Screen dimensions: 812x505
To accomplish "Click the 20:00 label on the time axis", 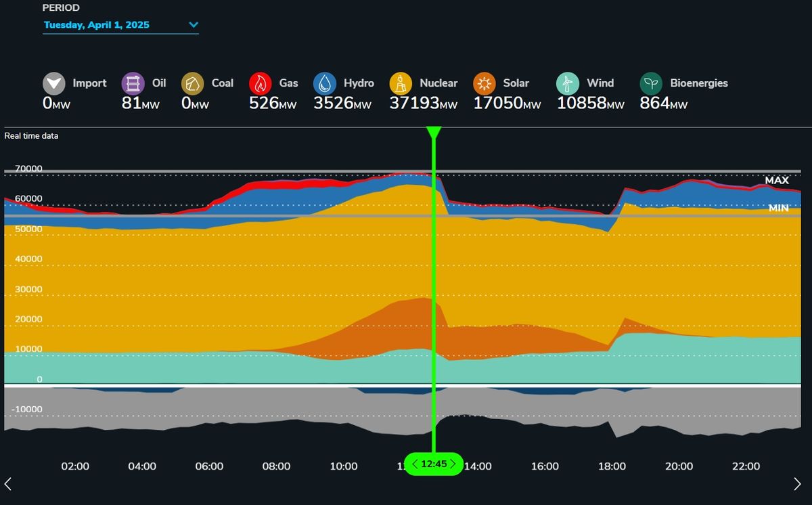I will [679, 466].
